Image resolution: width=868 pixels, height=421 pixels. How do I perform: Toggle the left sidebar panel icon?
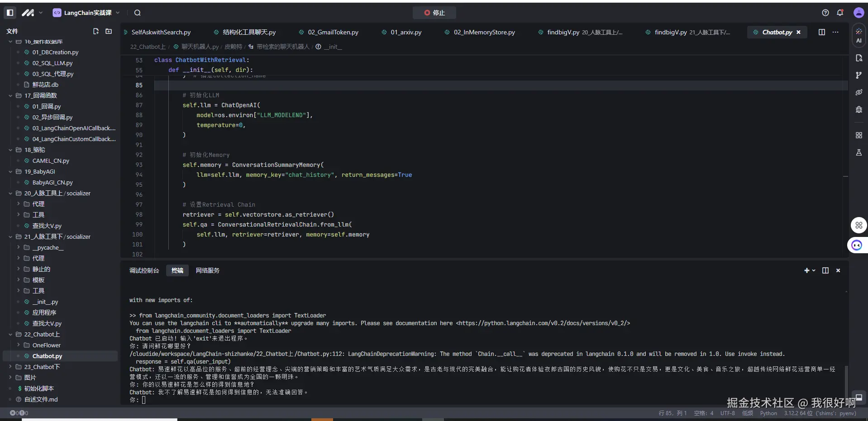coord(10,13)
